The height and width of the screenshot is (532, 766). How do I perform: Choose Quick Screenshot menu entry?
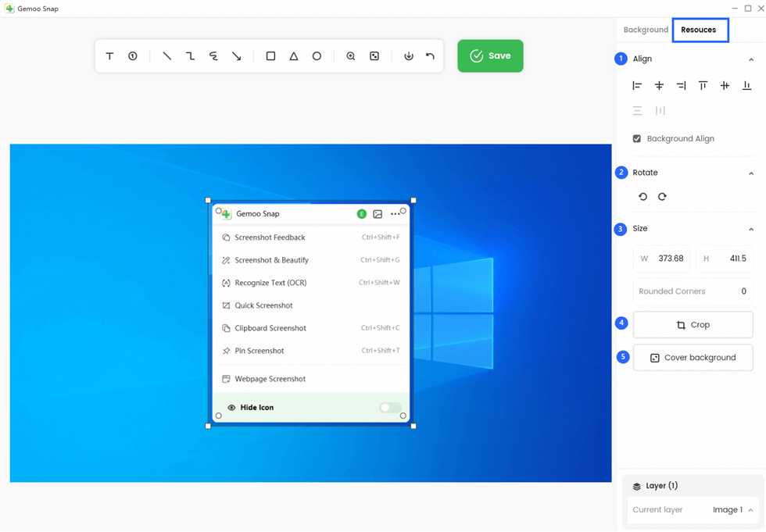[x=311, y=305]
